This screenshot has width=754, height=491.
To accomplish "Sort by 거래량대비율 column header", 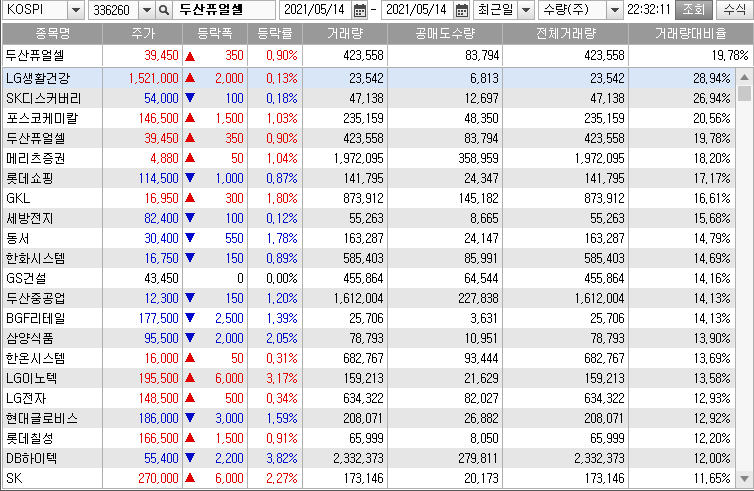I will (691, 33).
